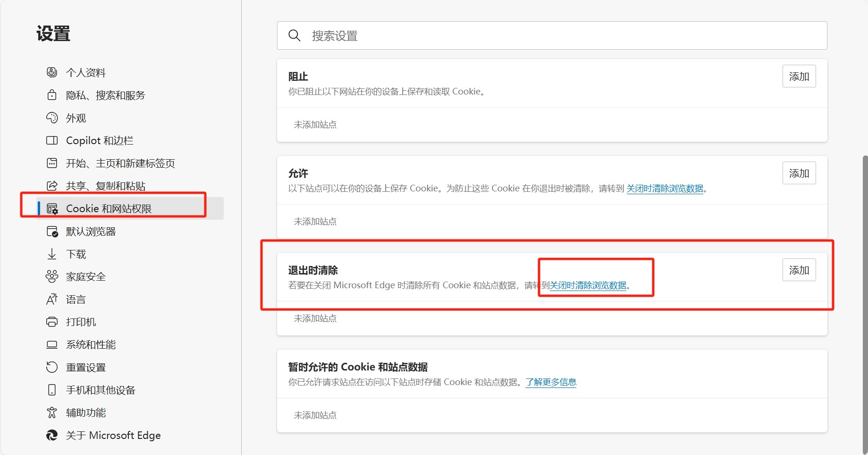The height and width of the screenshot is (455, 868).
Task: Click the accessibility icon for 辅助功能
Action: click(x=52, y=412)
